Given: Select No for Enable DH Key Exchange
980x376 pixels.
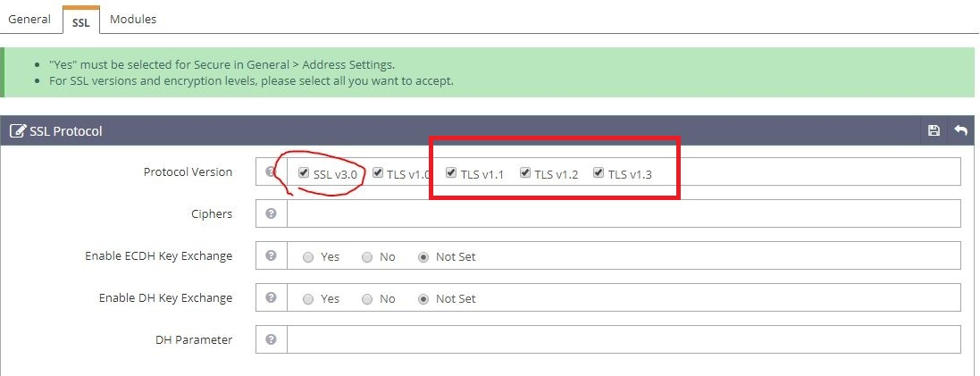Looking at the screenshot, I should pos(367,299).
